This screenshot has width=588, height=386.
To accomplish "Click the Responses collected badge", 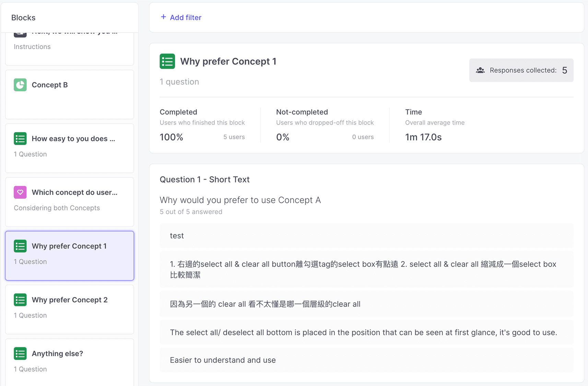I will point(521,70).
